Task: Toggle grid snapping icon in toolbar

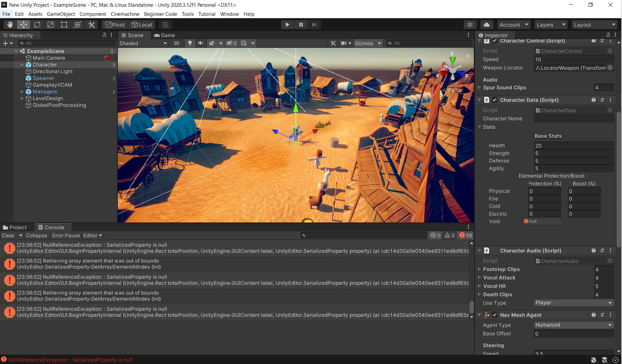Action: [x=165, y=25]
